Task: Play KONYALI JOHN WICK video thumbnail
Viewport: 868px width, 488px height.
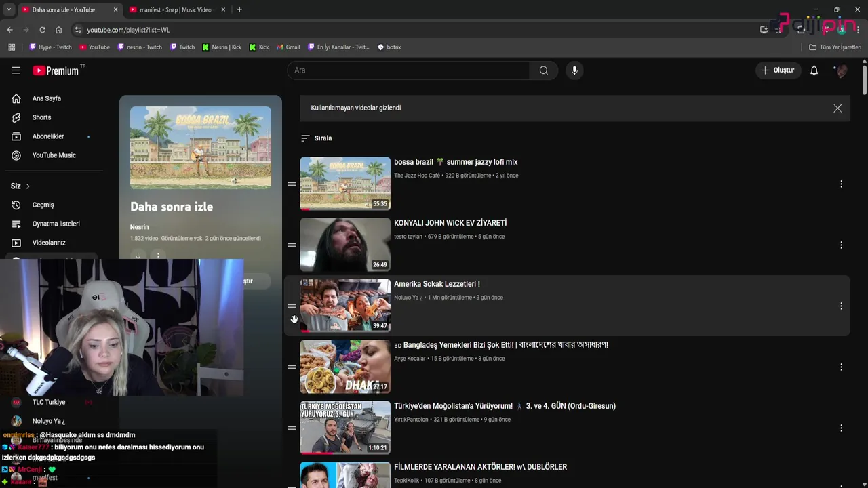Action: pos(345,245)
